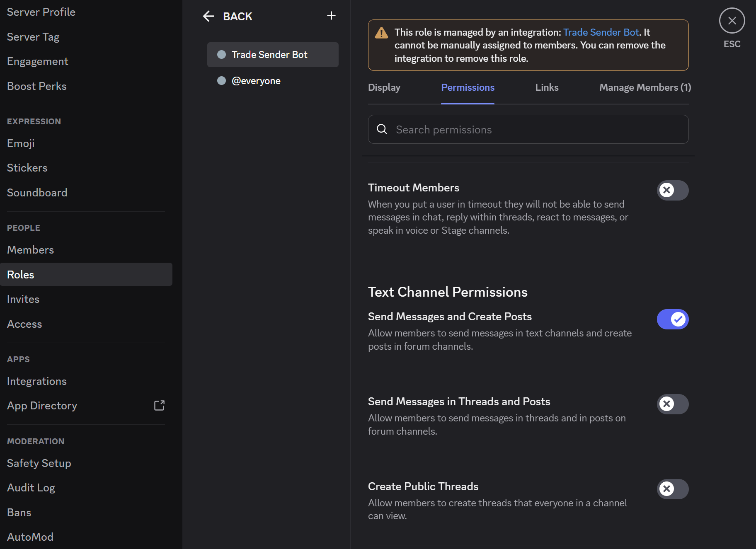756x549 pixels.
Task: Switch to the Links tab
Action: click(x=546, y=87)
